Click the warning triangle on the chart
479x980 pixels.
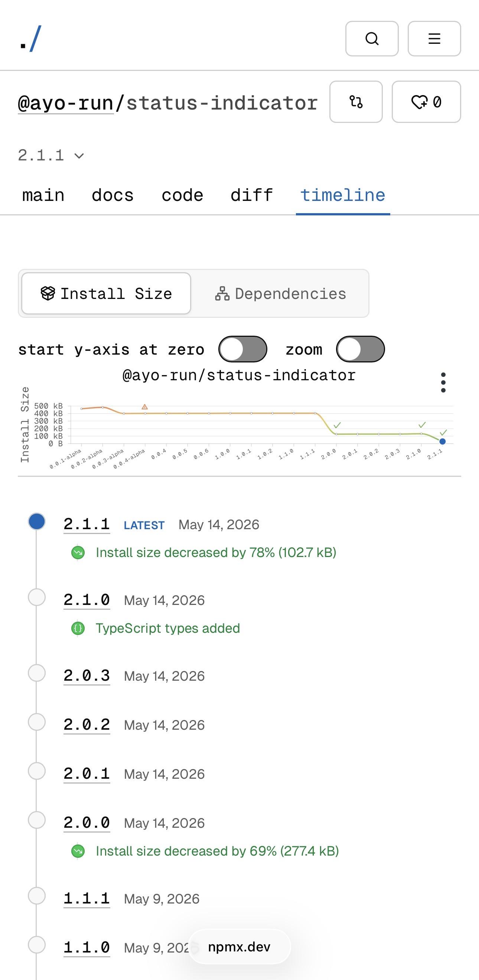tap(144, 407)
